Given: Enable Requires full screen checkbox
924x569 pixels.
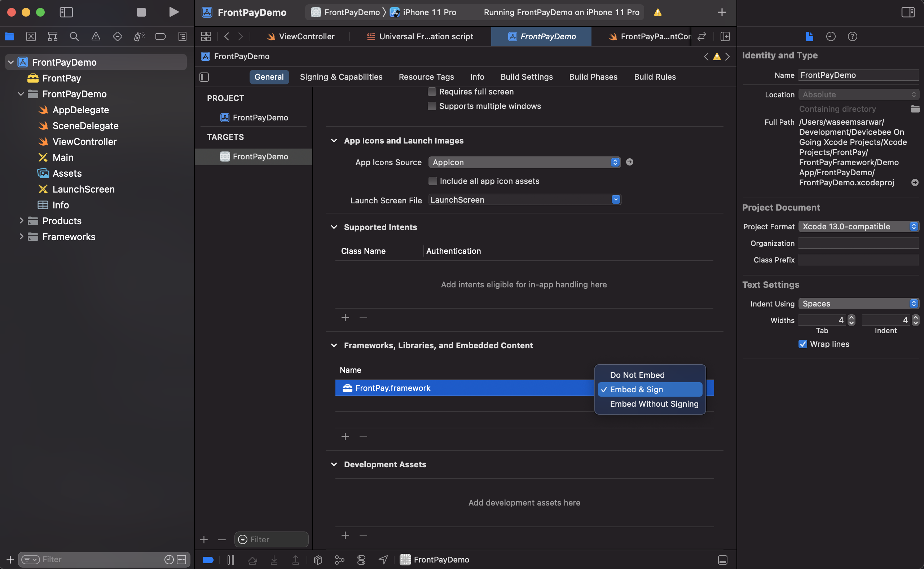Looking at the screenshot, I should click(432, 92).
